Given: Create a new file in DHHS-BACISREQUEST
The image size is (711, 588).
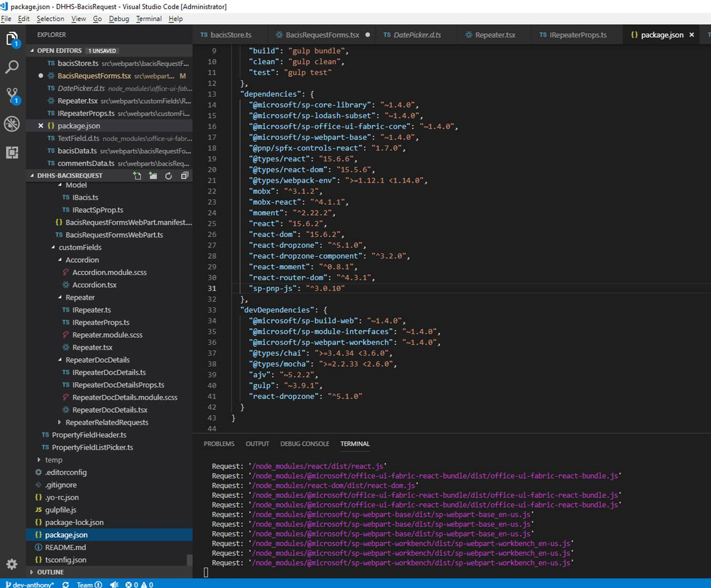Looking at the screenshot, I should (x=137, y=175).
